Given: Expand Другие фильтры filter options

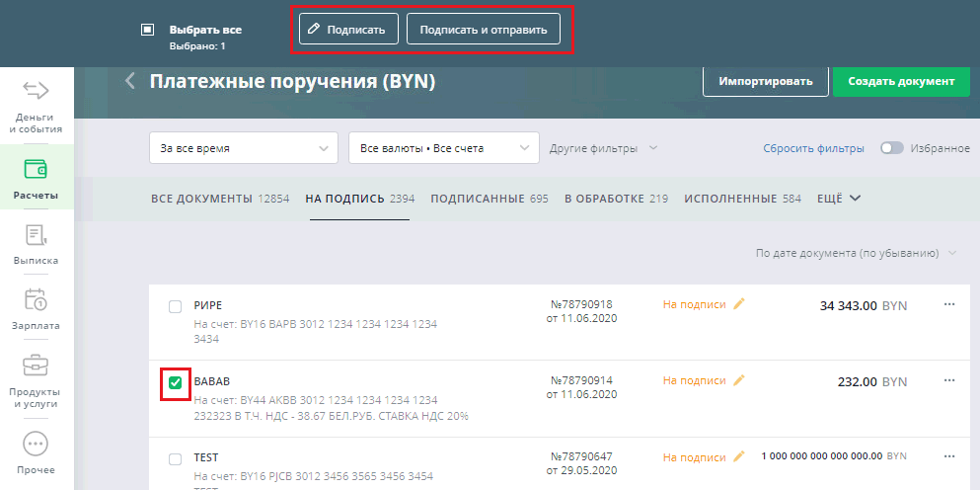Looking at the screenshot, I should tap(603, 148).
